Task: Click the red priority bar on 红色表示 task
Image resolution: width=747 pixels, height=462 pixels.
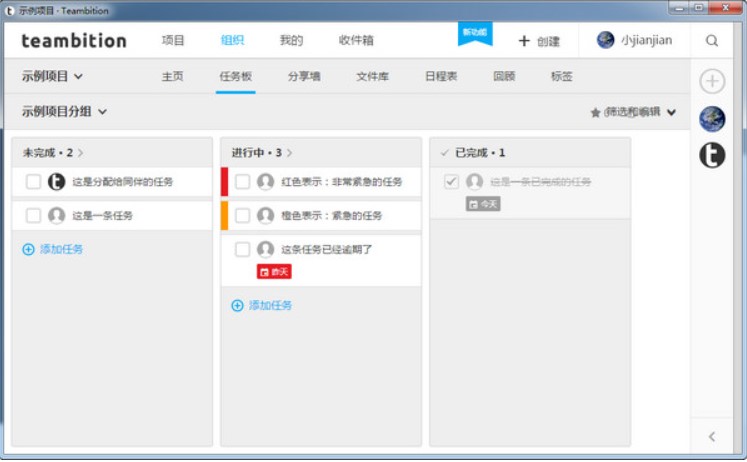Action: (224, 181)
